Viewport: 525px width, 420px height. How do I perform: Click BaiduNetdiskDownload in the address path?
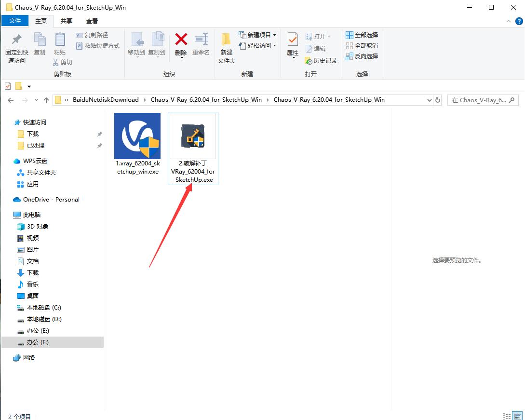click(106, 100)
